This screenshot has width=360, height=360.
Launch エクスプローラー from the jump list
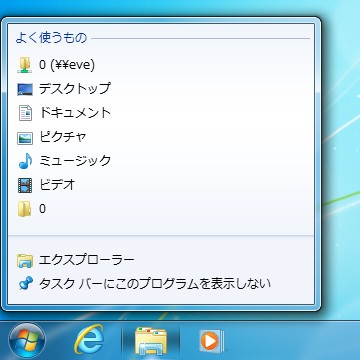pyautogui.click(x=161, y=260)
